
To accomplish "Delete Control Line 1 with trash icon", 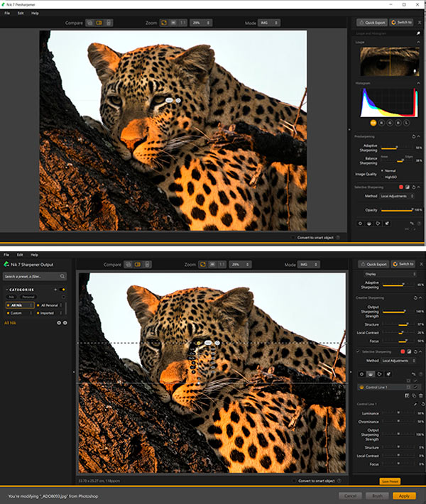I will [x=419, y=395].
